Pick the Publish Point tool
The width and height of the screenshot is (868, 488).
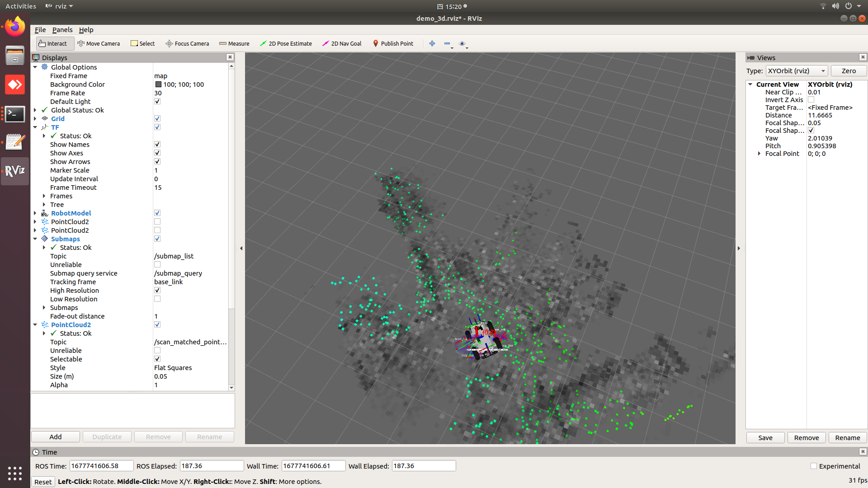(x=393, y=43)
